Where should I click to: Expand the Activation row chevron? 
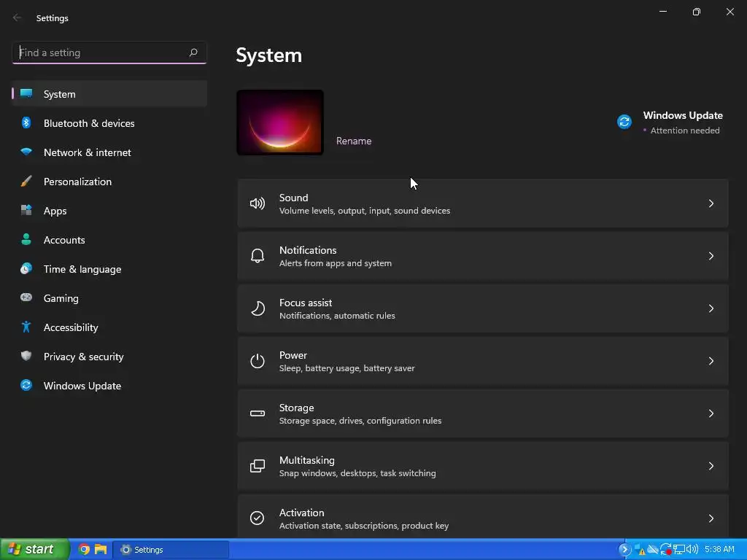pyautogui.click(x=711, y=518)
